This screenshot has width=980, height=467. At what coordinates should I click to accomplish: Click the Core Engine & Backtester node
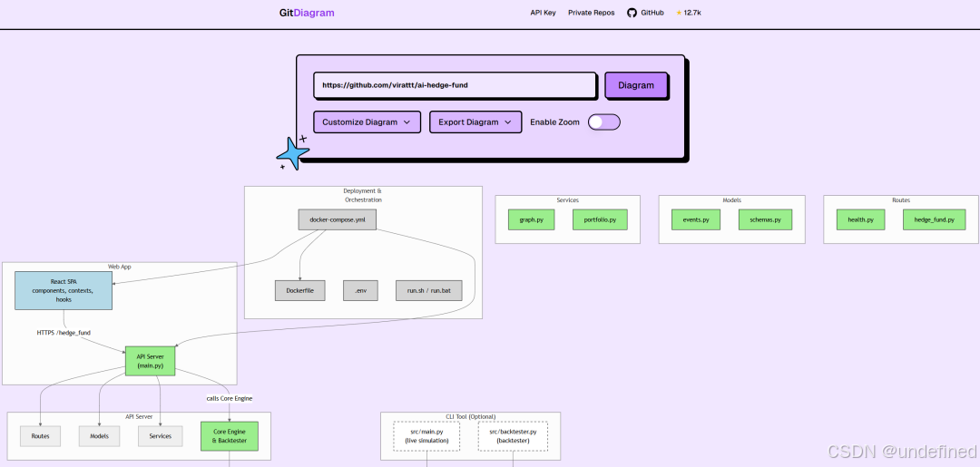(230, 436)
